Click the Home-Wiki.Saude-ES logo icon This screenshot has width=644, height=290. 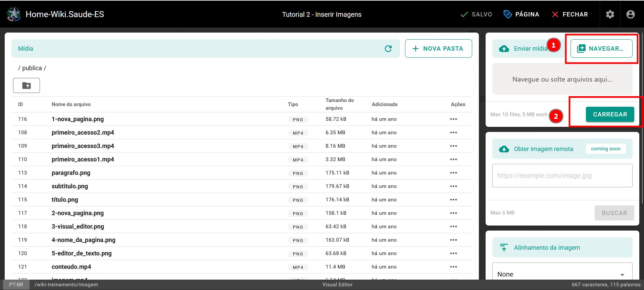click(14, 14)
